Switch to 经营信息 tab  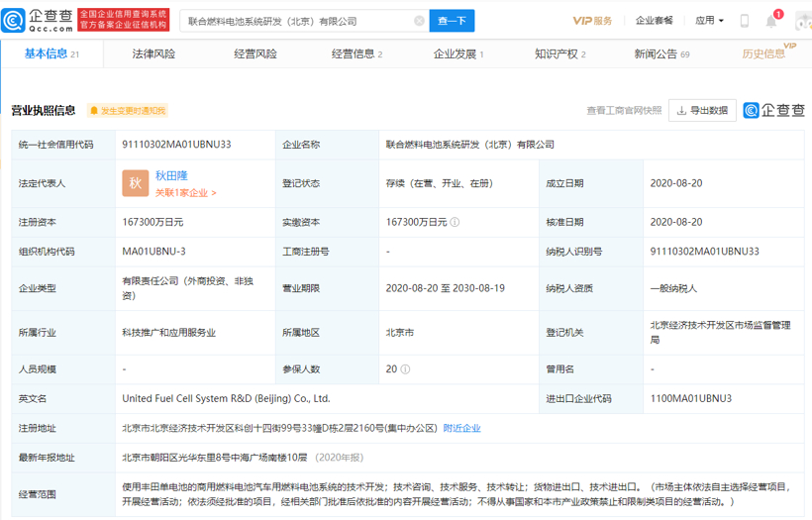(x=356, y=53)
